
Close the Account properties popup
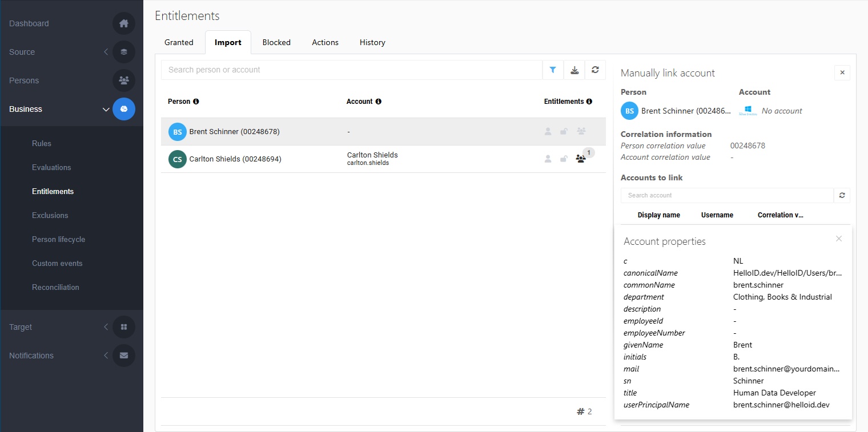(x=838, y=239)
